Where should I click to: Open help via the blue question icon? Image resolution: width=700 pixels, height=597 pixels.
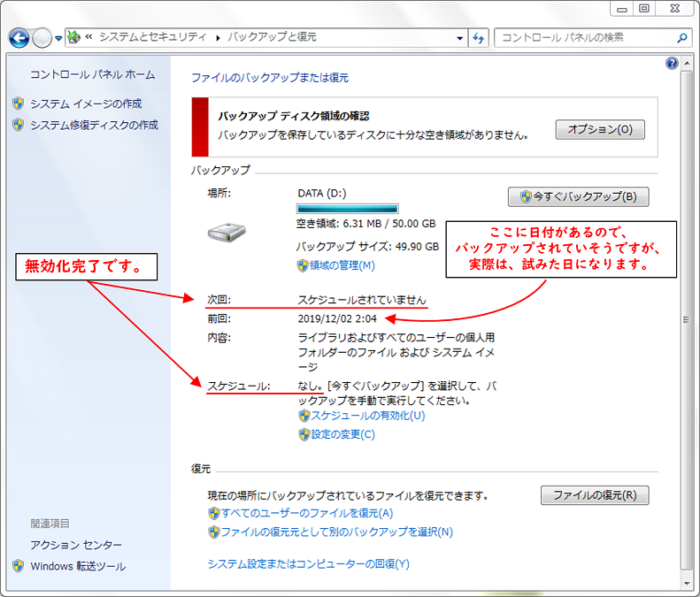(x=672, y=64)
